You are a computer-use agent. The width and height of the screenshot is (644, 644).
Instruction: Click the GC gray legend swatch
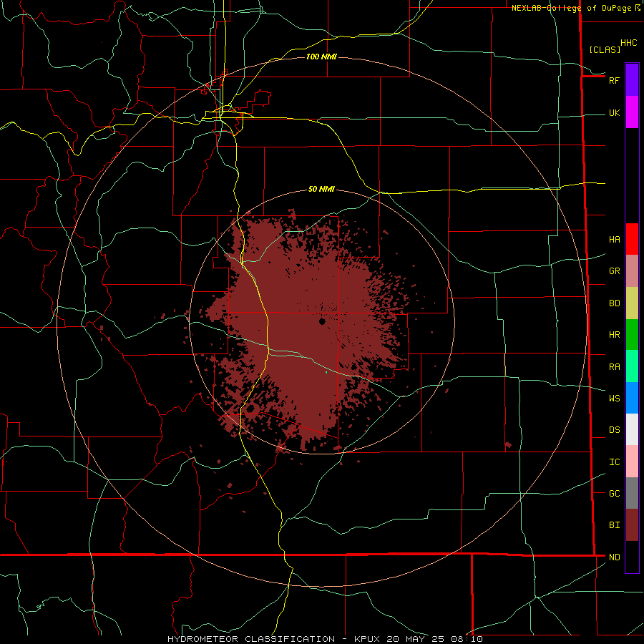[632, 493]
